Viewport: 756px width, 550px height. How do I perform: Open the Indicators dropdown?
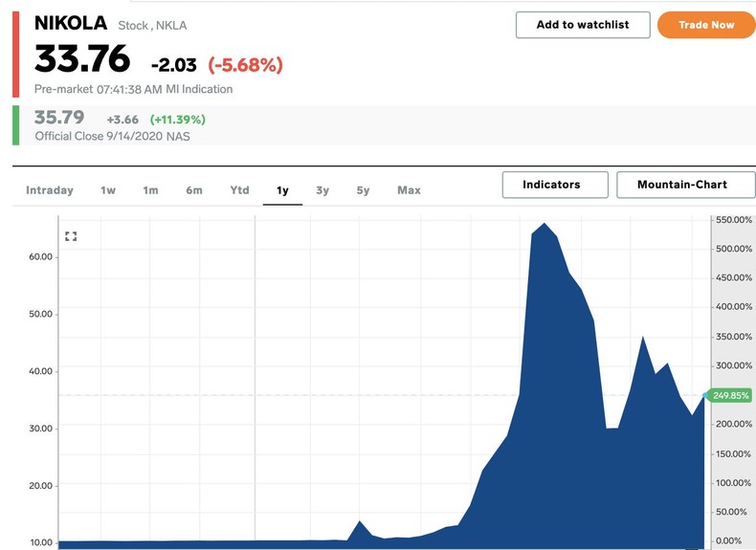(555, 185)
